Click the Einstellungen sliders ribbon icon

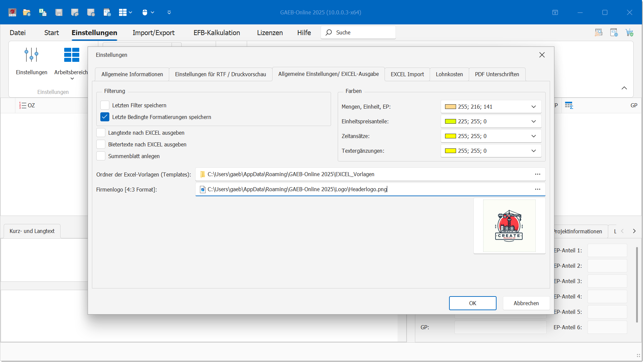(31, 55)
